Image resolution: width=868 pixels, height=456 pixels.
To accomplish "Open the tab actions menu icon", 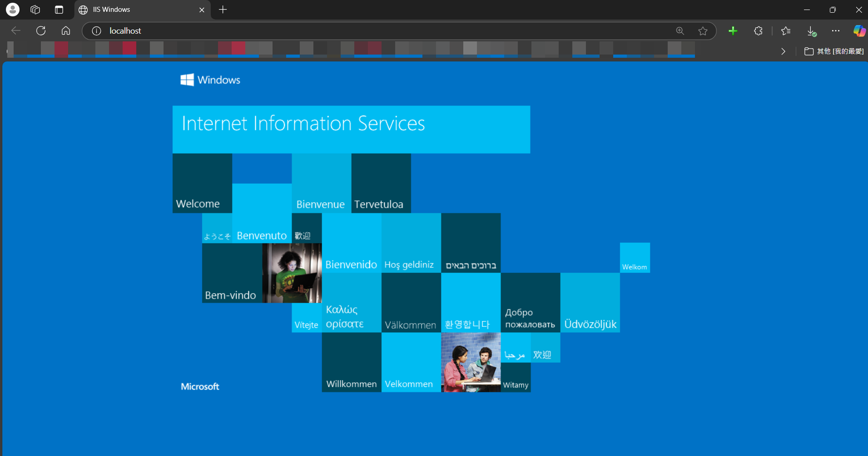I will pos(59,10).
